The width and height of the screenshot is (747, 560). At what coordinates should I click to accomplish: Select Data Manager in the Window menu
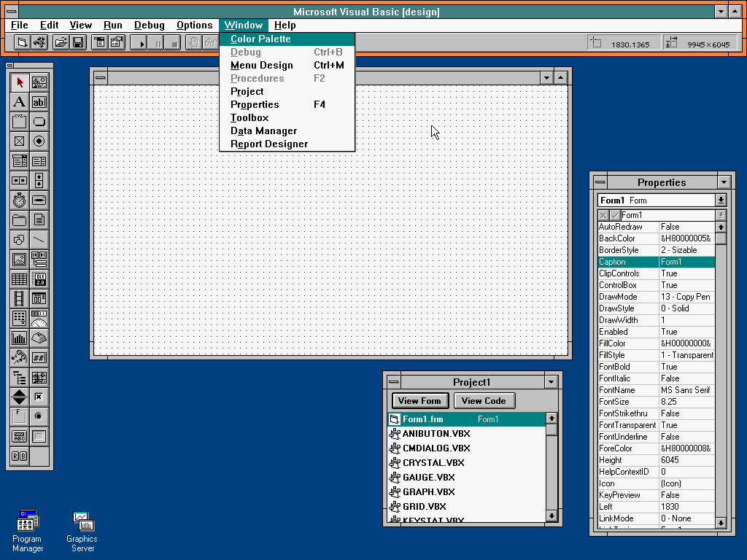pyautogui.click(x=287, y=131)
